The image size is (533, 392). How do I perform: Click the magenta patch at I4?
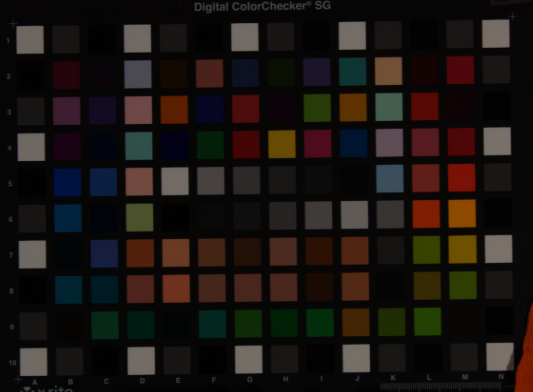[318, 143]
